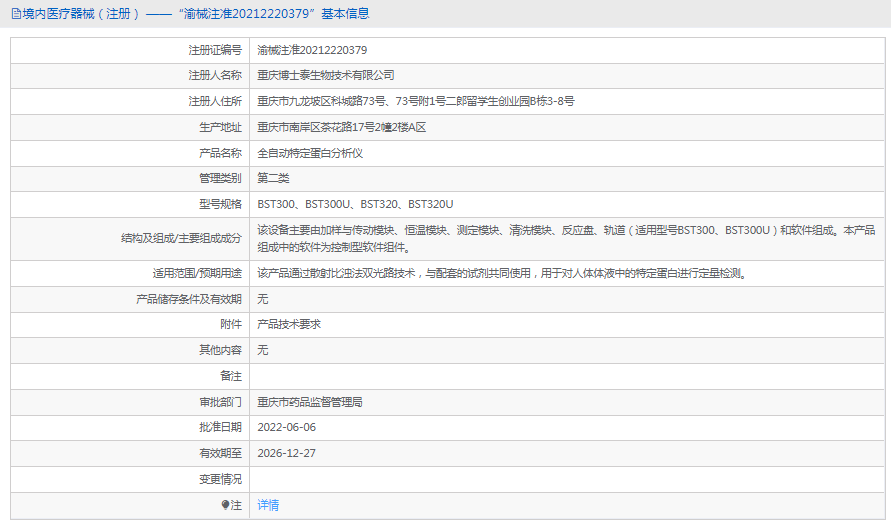Viewport: 891px width, 524px height.
Task: Click model specification BST300、BST300U、BST320、BST320U
Action: (355, 204)
